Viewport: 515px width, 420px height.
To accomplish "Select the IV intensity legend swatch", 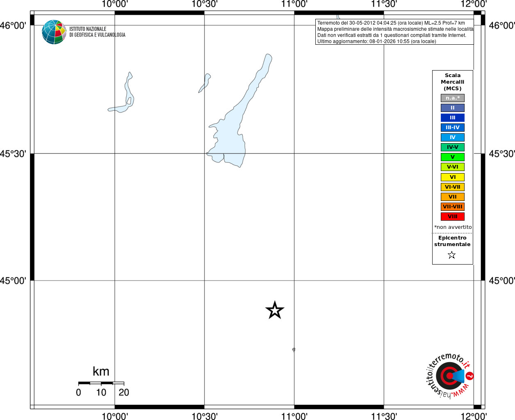I will (x=453, y=137).
